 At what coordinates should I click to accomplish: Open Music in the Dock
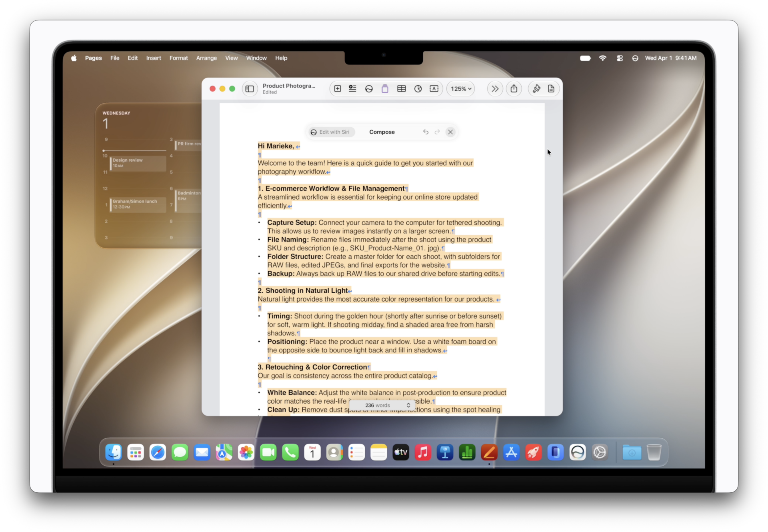tap(423, 452)
